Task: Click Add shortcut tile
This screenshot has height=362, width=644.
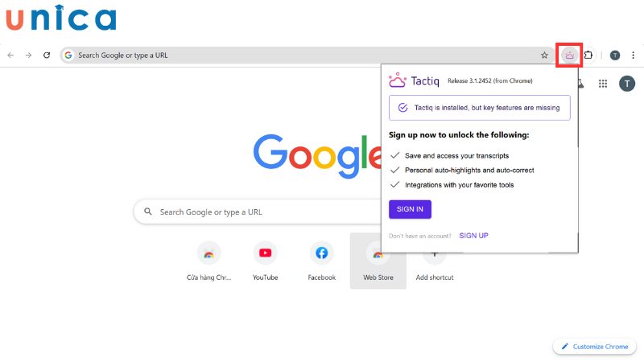Action: (x=435, y=267)
